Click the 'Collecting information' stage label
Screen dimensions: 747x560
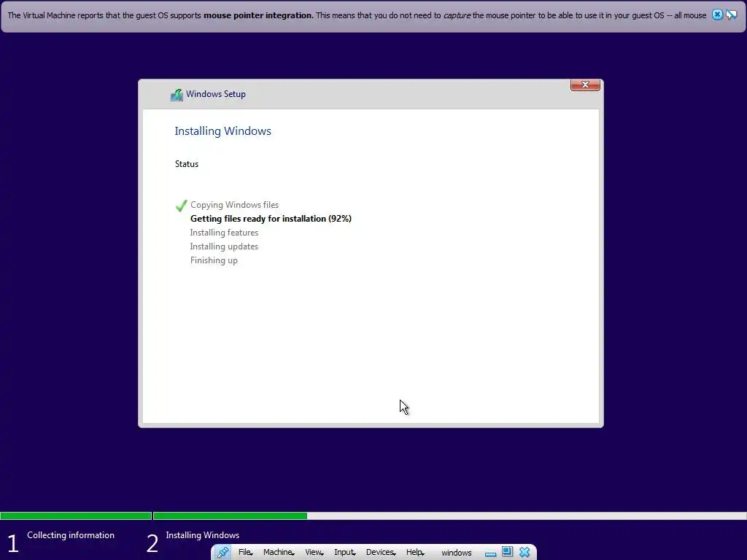(x=71, y=535)
